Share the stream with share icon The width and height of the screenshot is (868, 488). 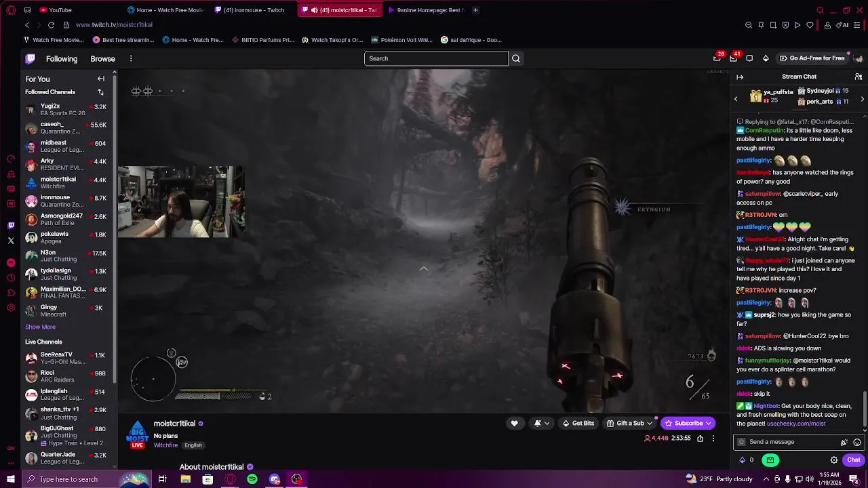tap(700, 439)
